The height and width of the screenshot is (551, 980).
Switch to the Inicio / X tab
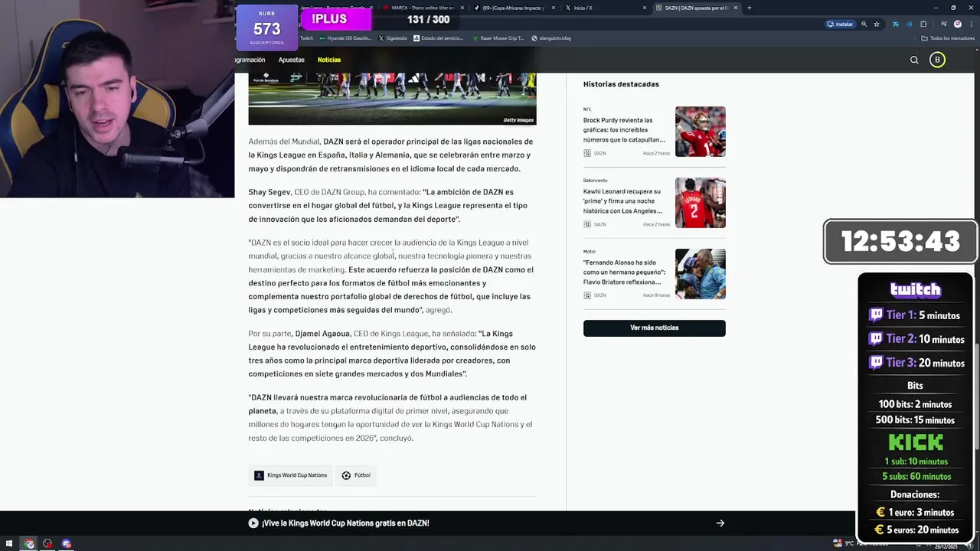point(605,8)
